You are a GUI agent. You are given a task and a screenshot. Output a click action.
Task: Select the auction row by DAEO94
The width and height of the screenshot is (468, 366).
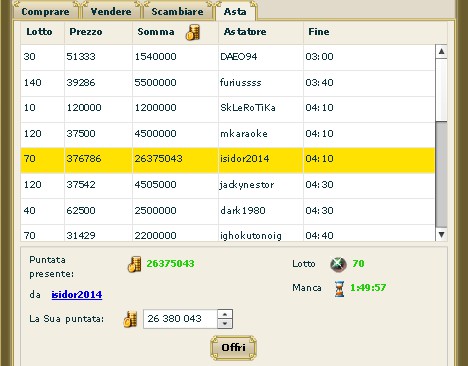click(228, 57)
